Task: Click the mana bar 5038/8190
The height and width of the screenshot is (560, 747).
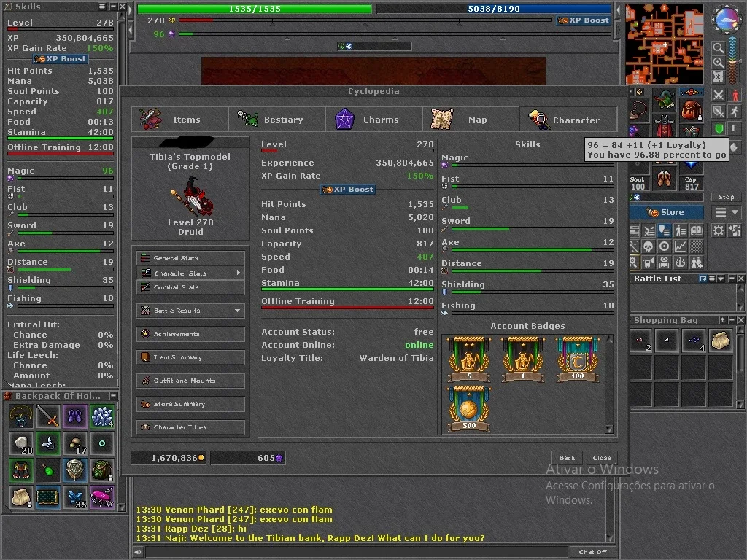Action: point(494,9)
